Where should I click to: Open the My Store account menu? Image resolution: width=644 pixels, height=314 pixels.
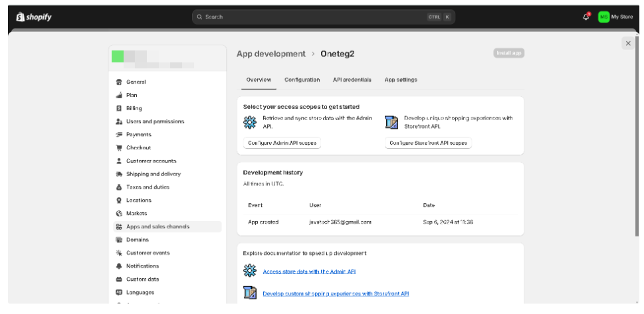click(x=615, y=17)
